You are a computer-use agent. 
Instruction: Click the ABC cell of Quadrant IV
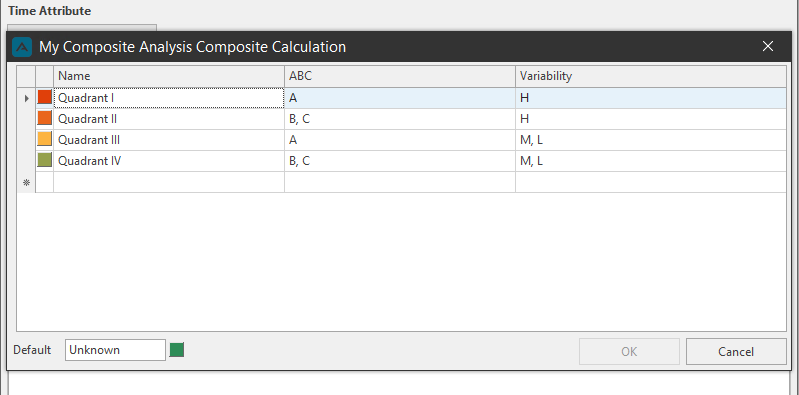coord(400,161)
